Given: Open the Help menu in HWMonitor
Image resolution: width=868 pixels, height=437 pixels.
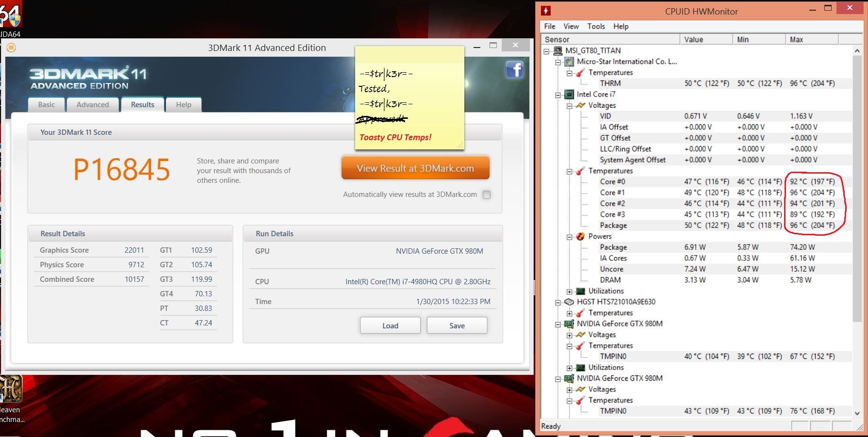Looking at the screenshot, I should [621, 26].
